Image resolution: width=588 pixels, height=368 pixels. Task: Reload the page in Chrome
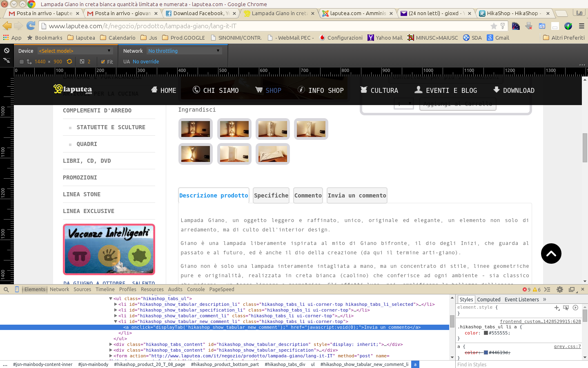(x=31, y=26)
